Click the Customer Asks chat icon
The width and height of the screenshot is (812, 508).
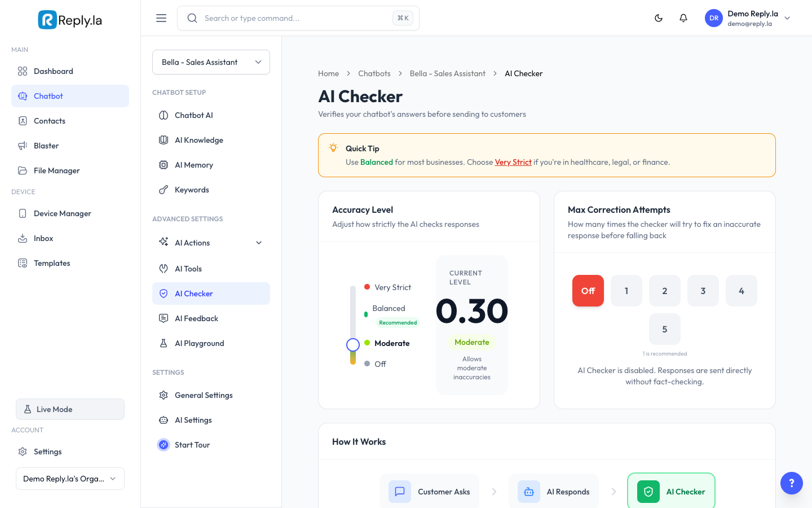coord(400,492)
